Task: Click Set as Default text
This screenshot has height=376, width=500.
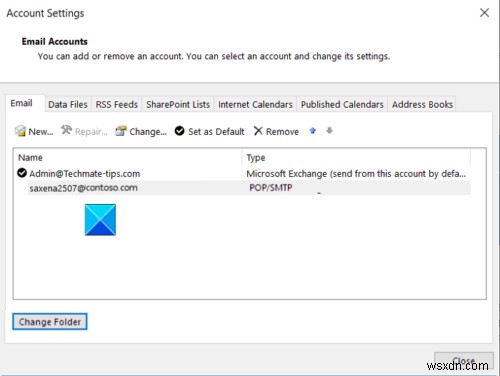Action: pyautogui.click(x=216, y=132)
